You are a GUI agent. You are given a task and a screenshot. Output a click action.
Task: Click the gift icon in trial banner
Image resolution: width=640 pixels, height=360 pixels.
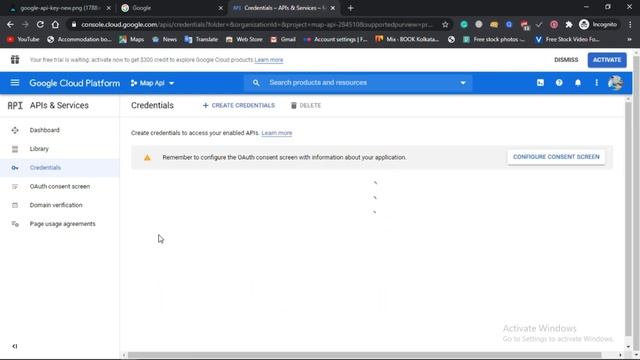[x=15, y=60]
